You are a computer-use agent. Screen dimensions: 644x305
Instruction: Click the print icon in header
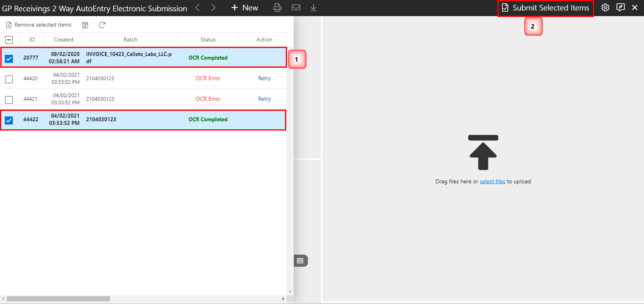[277, 8]
